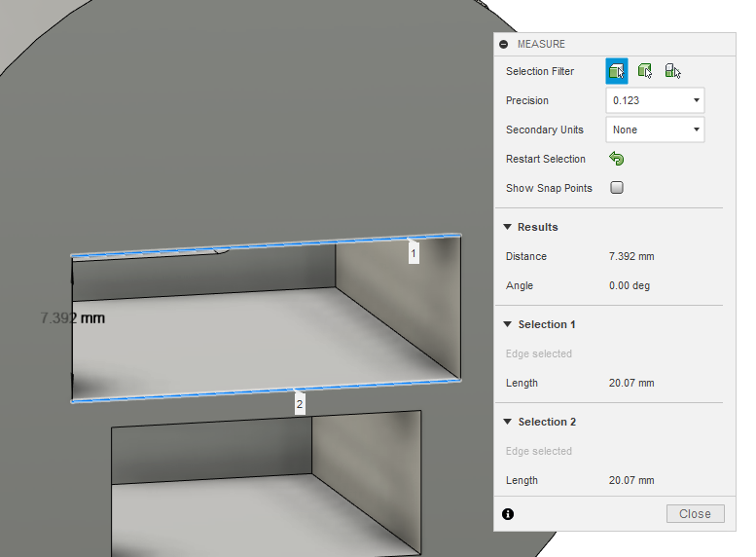Select the face/edge/vertex selection filter
The height and width of the screenshot is (557, 756).
(617, 71)
